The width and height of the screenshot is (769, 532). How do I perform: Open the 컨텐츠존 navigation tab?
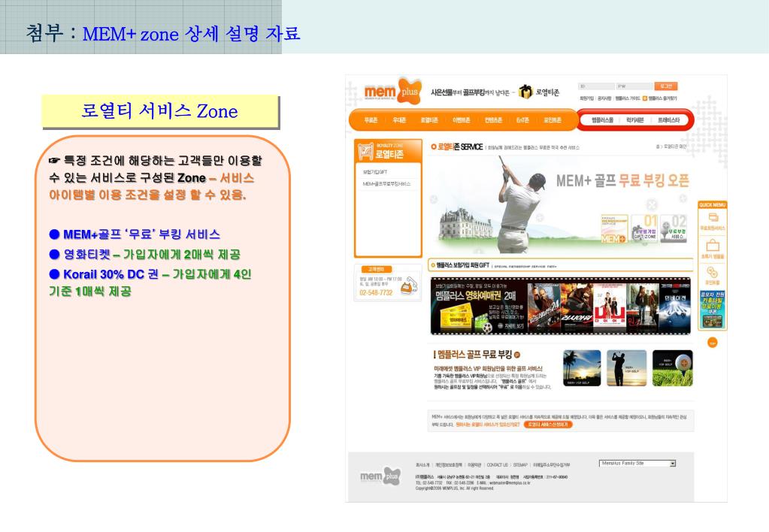click(x=493, y=120)
